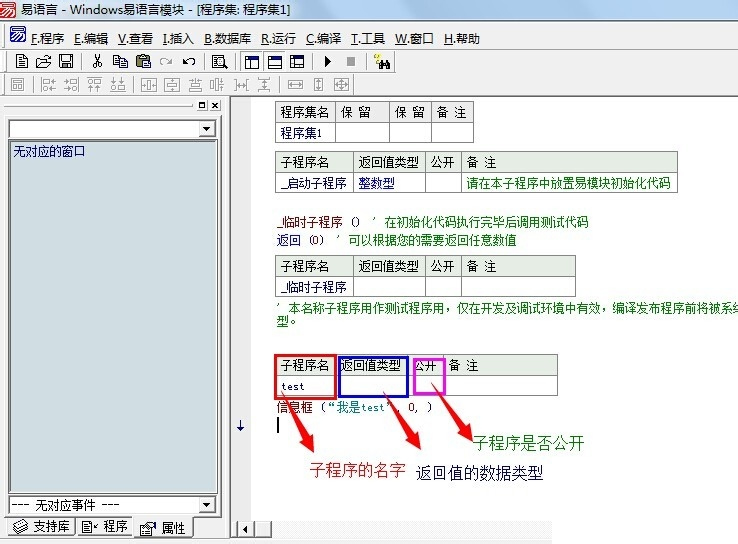Open the component dropdown in properties panel

[x=206, y=129]
